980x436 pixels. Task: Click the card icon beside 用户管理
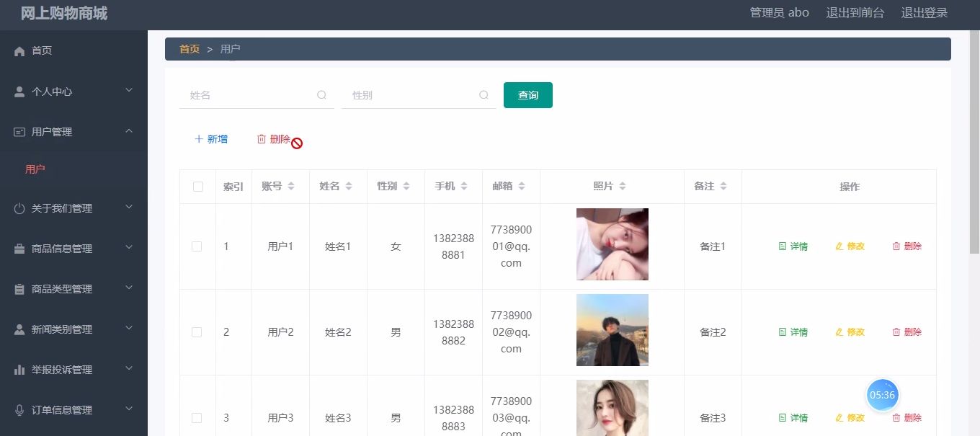19,132
